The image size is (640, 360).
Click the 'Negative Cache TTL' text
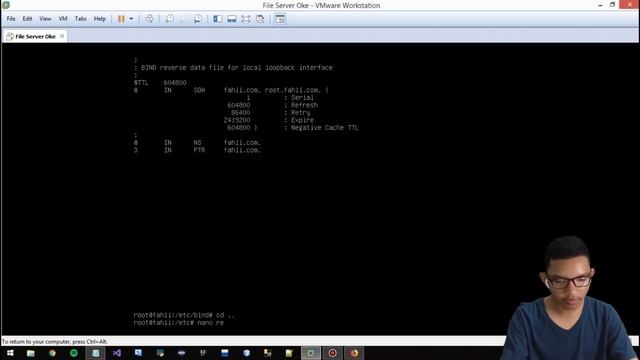click(324, 128)
